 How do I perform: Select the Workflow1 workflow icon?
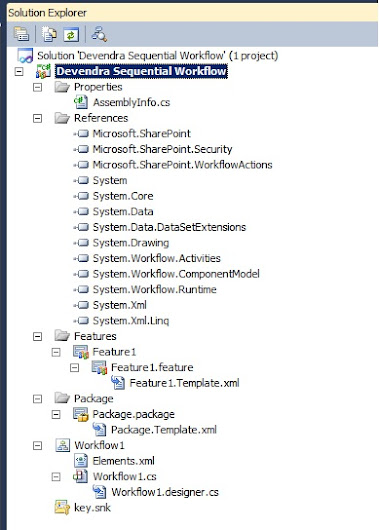point(62,445)
